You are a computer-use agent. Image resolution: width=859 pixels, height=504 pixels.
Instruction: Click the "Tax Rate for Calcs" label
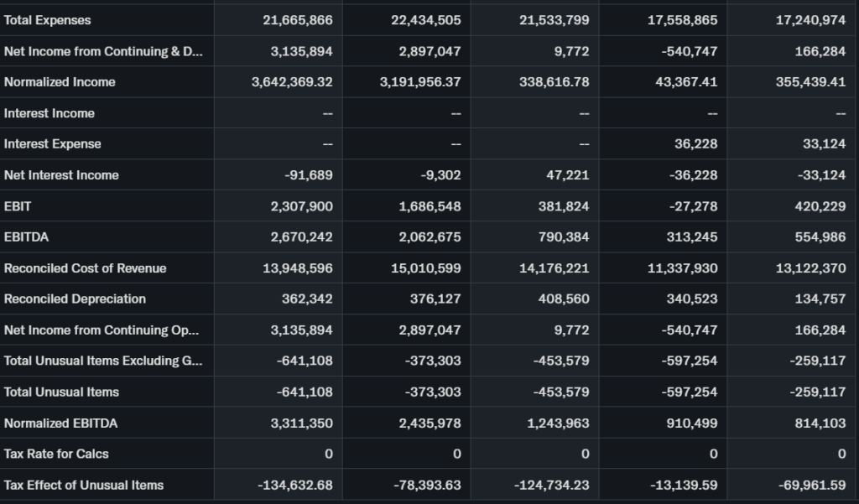(x=56, y=455)
